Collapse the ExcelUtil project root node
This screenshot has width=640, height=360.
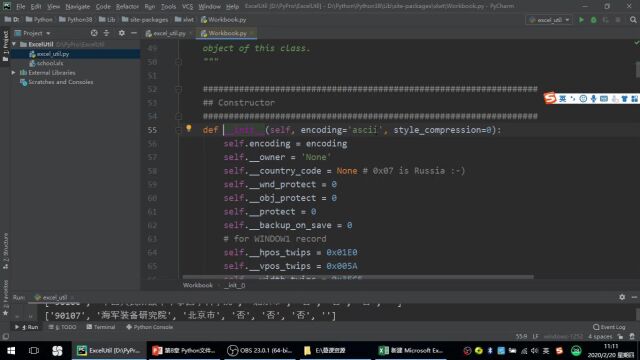pyautogui.click(x=14, y=44)
